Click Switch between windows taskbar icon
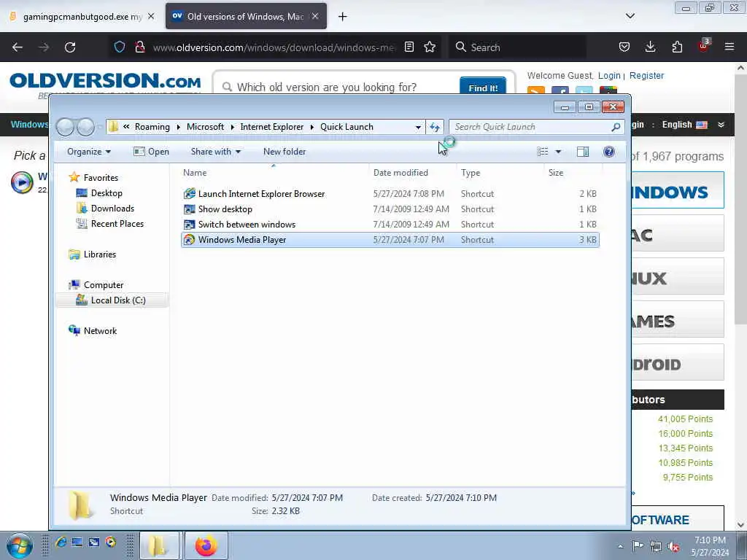 94,542
